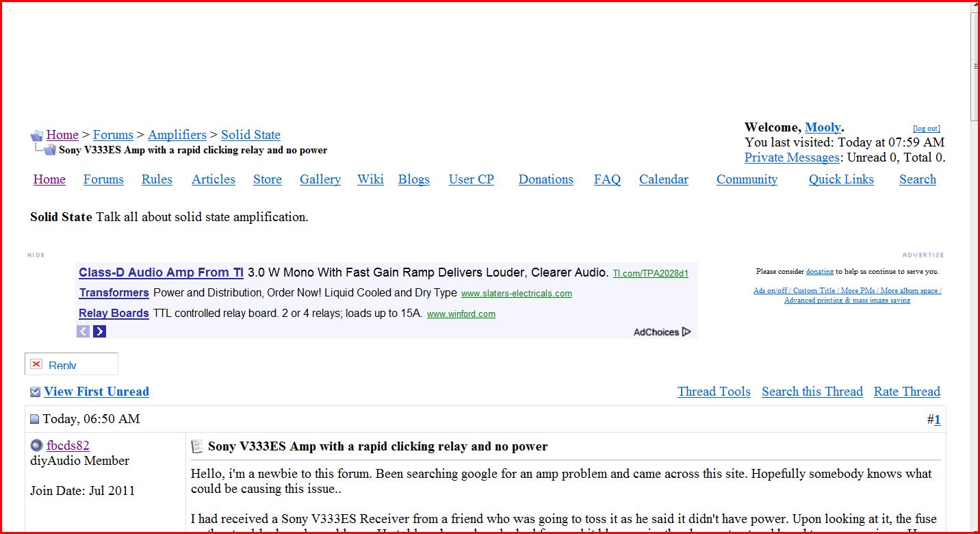
Task: Open www.slaters-electricals.com ad URL
Action: coord(517,294)
